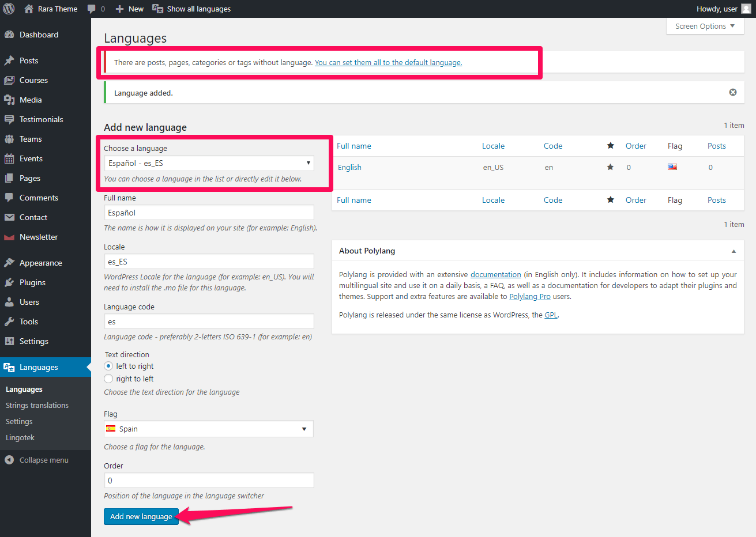
Task: Open the Polylang documentation link
Action: (x=496, y=274)
